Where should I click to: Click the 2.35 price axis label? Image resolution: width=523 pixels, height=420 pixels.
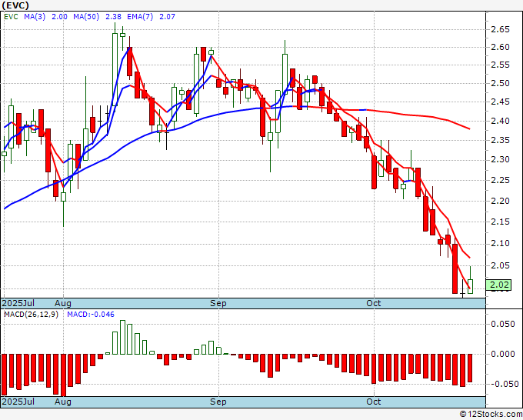[x=501, y=141]
